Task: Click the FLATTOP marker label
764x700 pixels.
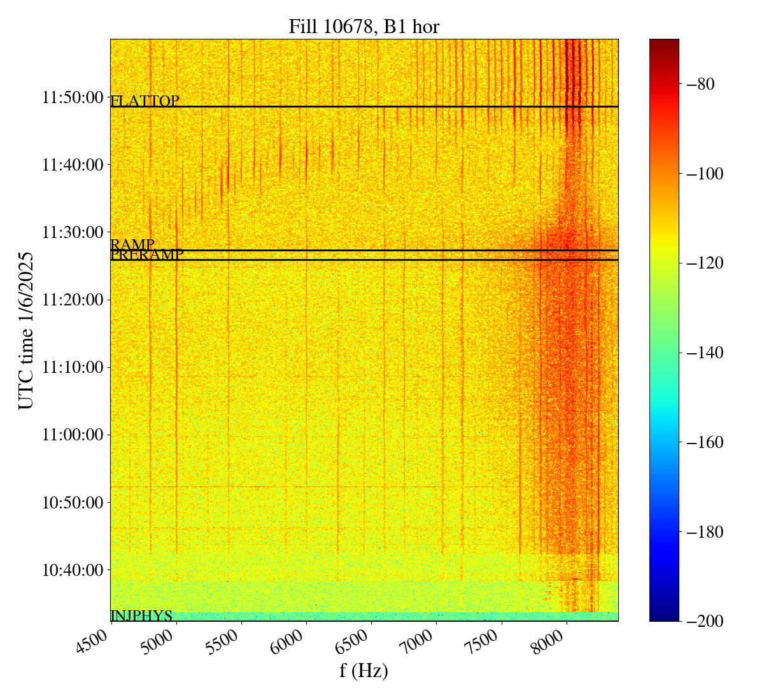Action: tap(145, 101)
